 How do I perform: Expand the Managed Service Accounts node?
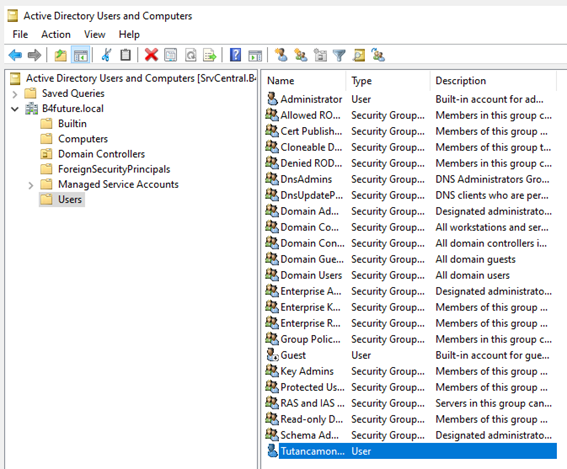[x=31, y=185]
